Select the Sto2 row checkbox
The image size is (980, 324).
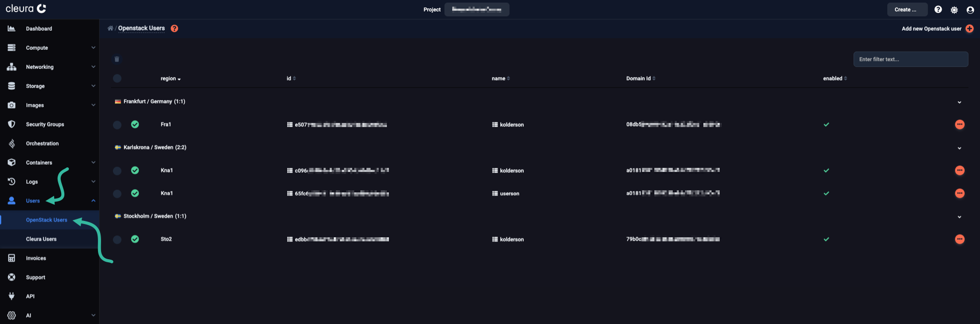(117, 239)
